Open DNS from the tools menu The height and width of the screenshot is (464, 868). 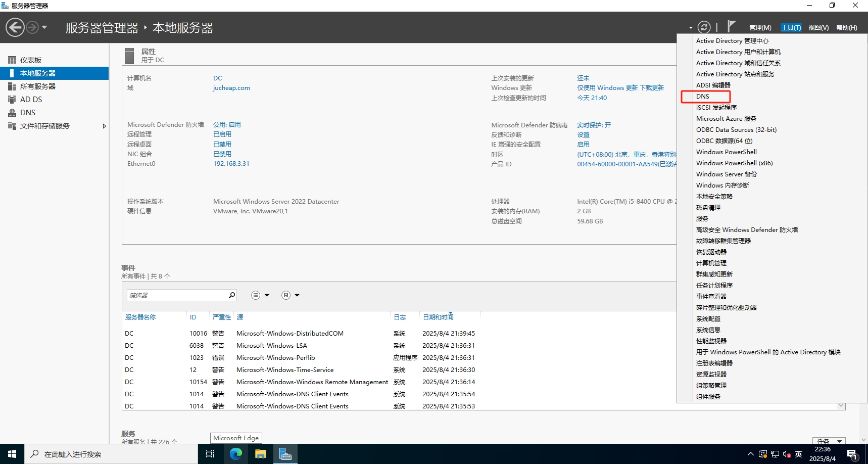703,97
